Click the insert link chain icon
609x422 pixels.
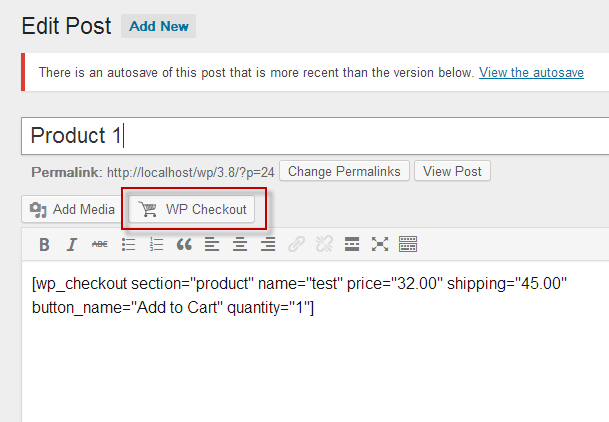296,245
